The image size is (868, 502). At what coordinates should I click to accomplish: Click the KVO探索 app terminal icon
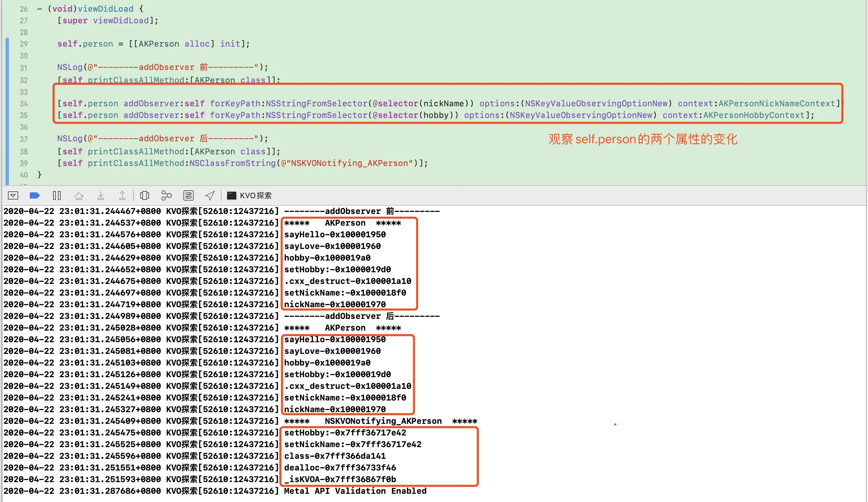(x=231, y=196)
